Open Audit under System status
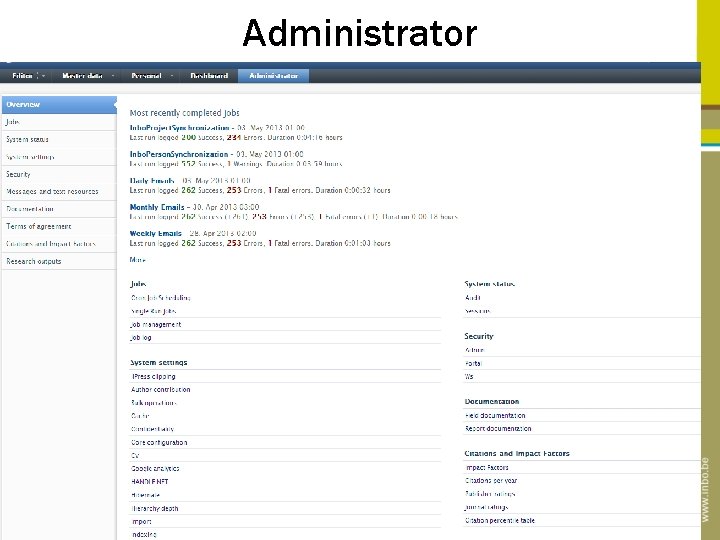720x540 pixels. click(472, 298)
